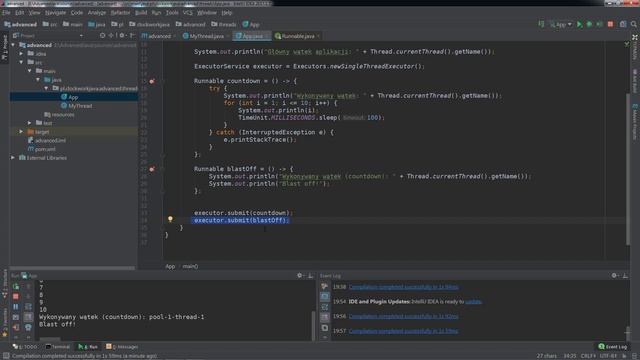Open Project Structure icon in top toolbar
This screenshot has height=360, width=640.
pyautogui.click(x=623, y=24)
